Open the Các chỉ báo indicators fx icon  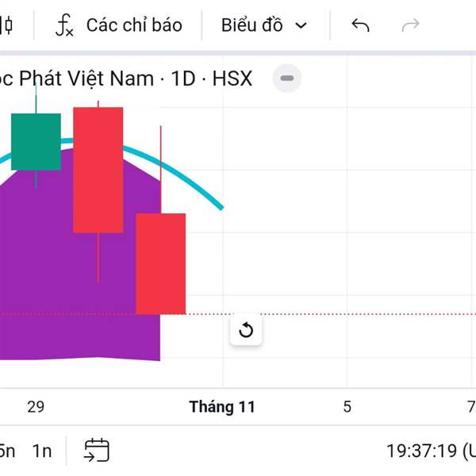click(x=64, y=25)
